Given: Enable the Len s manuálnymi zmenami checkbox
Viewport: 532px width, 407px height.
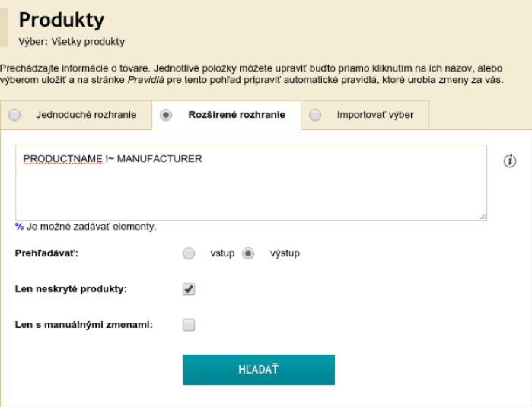Looking at the screenshot, I should [x=189, y=325].
